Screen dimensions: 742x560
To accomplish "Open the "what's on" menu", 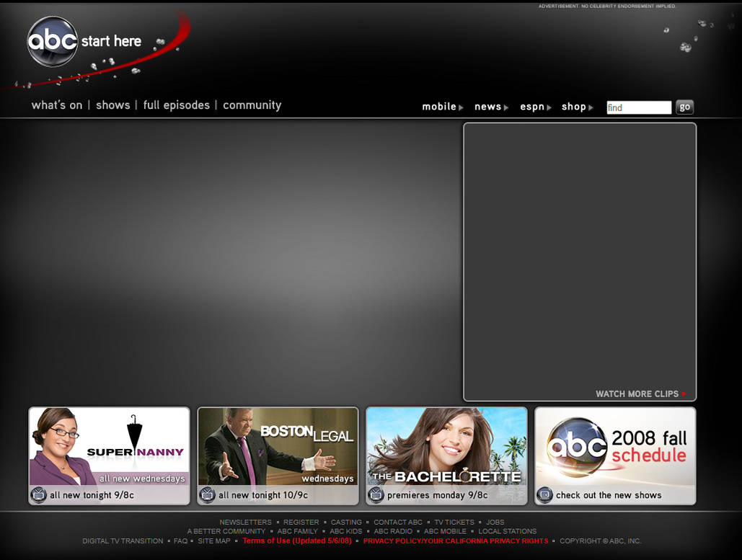I will [57, 105].
